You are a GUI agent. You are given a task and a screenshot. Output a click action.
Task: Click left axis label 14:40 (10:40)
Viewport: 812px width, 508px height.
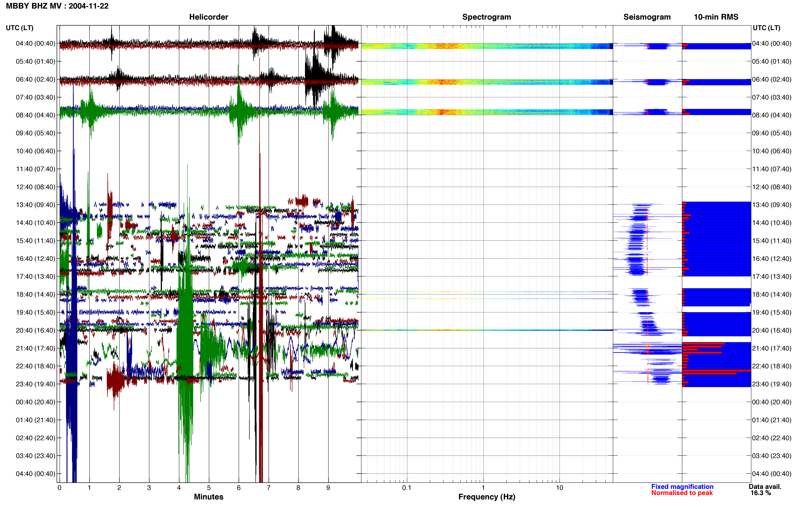(36, 222)
